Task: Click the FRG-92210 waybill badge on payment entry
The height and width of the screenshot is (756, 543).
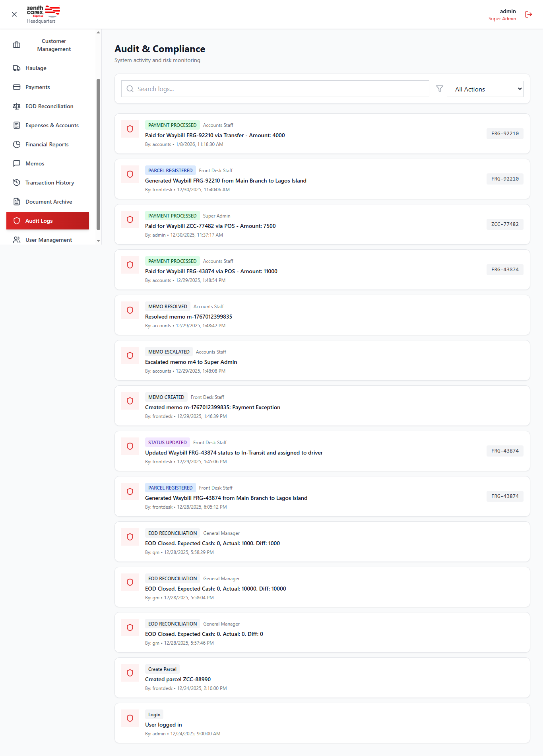Action: pos(505,134)
